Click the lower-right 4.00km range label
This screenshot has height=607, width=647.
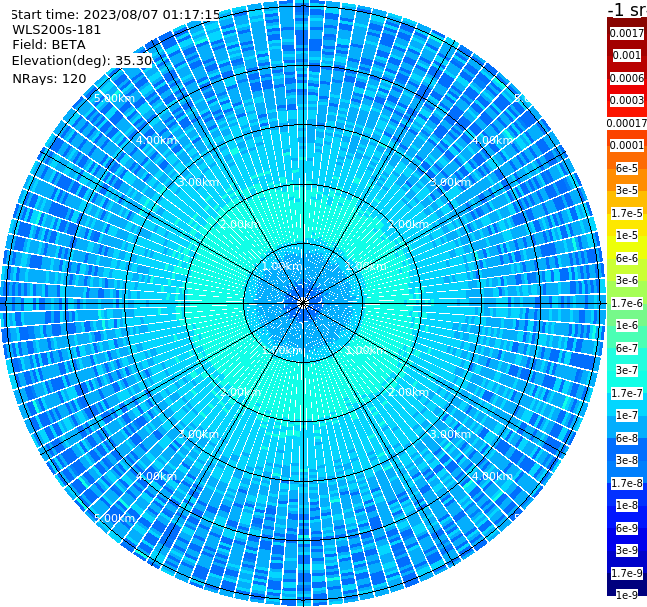click(493, 476)
